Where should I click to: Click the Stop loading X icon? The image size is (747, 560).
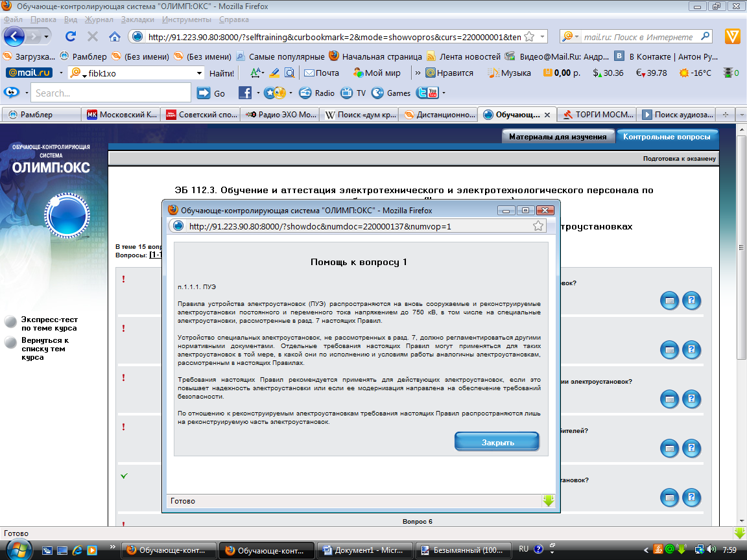pos(93,37)
